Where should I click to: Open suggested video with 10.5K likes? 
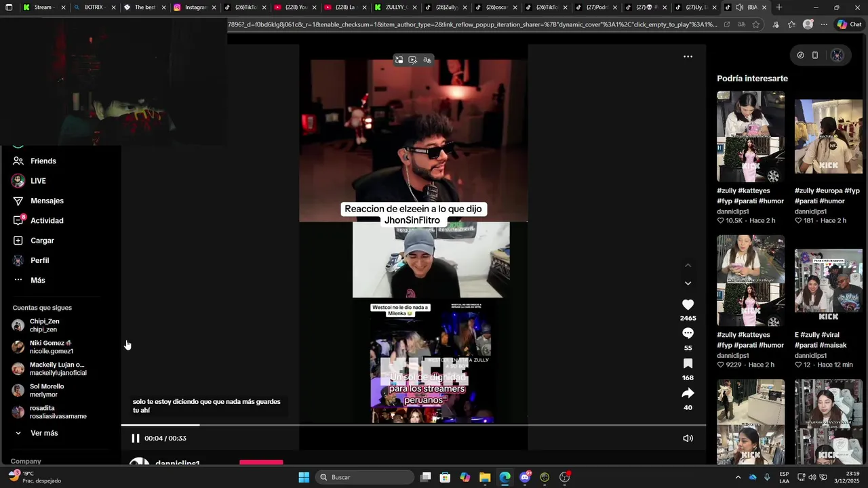tap(751, 137)
